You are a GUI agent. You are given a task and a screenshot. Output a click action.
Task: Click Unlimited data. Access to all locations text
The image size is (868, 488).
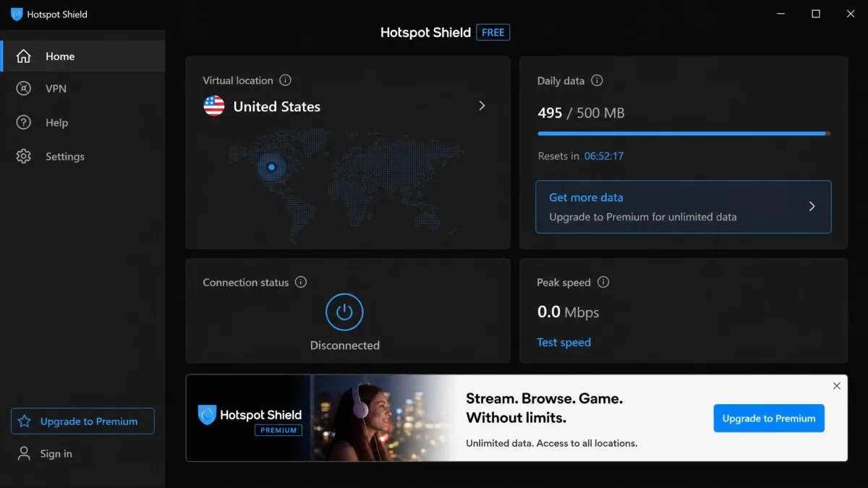coord(552,443)
